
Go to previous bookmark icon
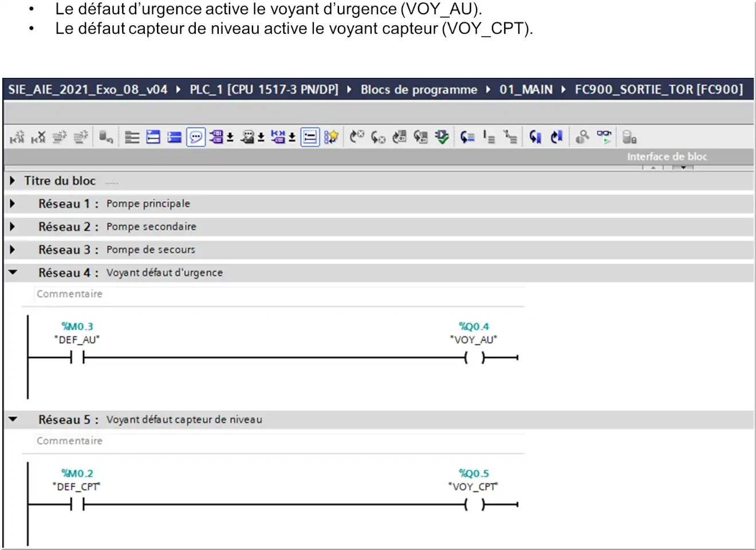pyautogui.click(x=535, y=137)
